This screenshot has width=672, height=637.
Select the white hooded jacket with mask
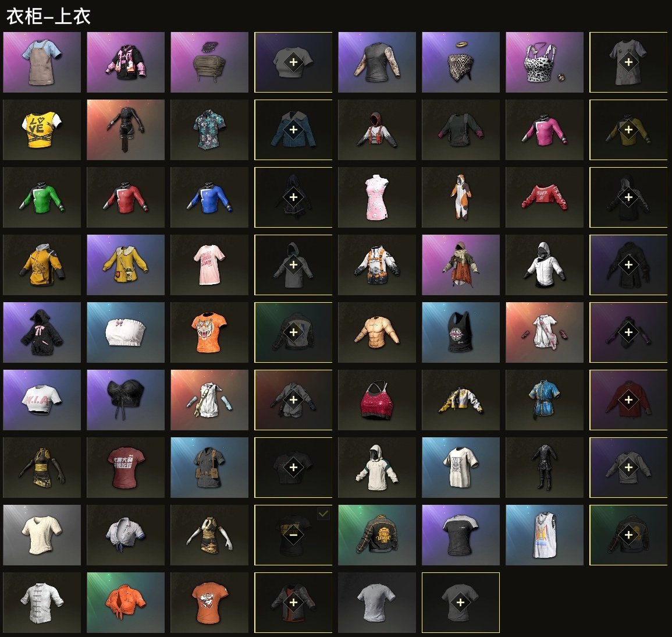click(x=544, y=265)
